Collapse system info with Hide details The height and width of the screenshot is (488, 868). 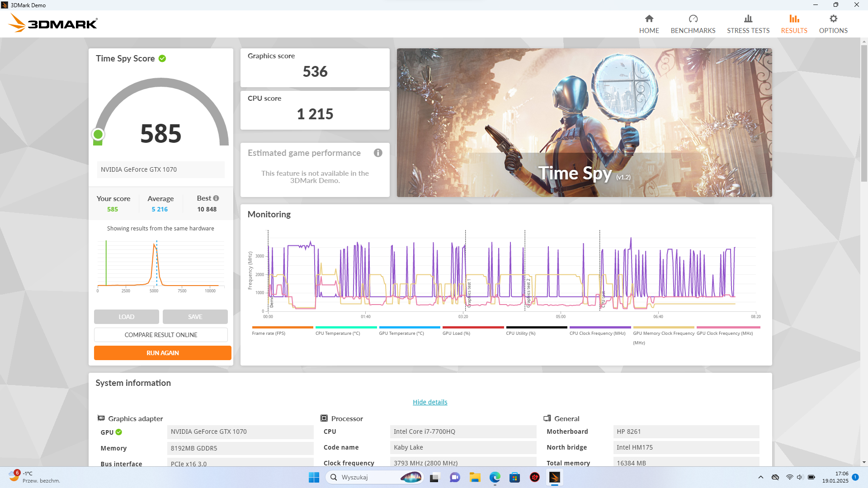click(x=430, y=402)
